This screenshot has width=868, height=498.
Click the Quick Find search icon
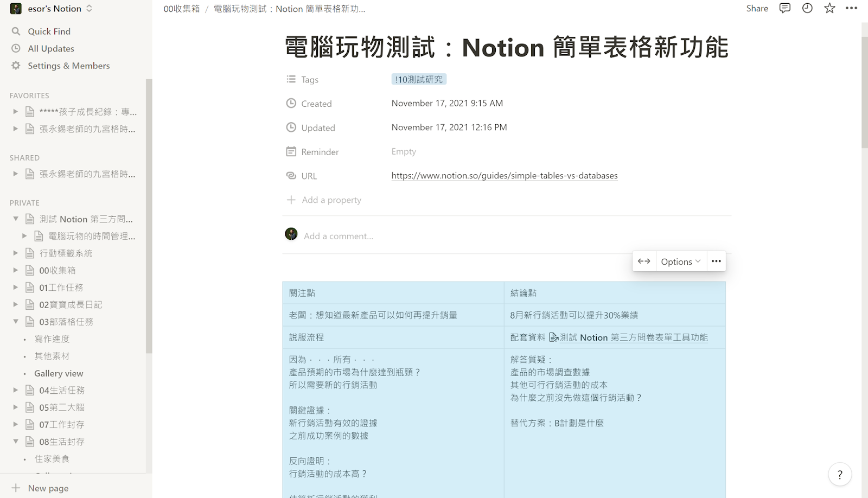pyautogui.click(x=16, y=31)
